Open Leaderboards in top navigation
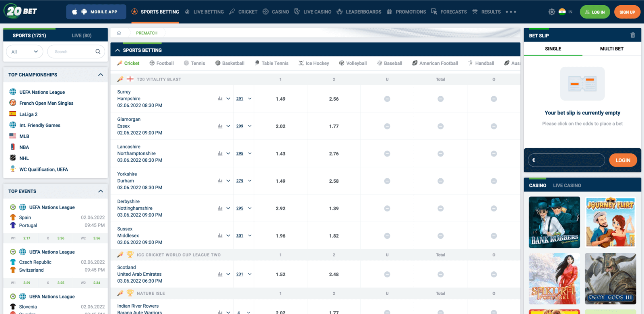Image resolution: width=644 pixels, height=314 pixels. pos(359,12)
